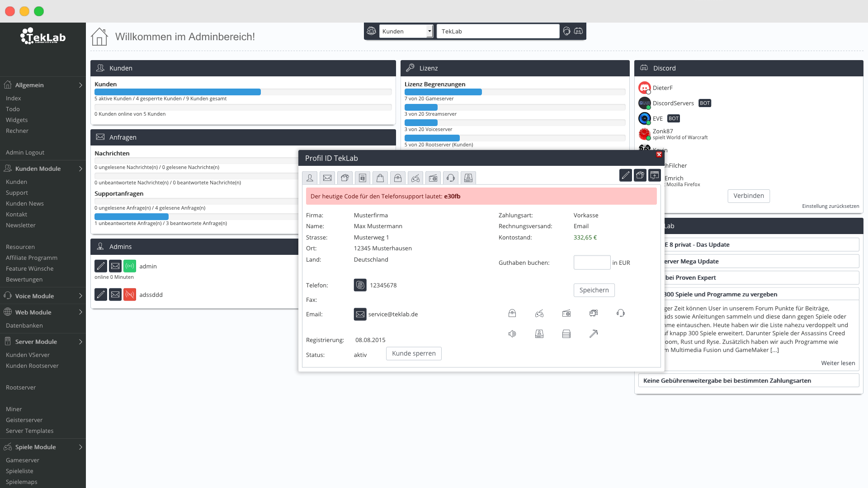
Task: Select Kunden VServer in the sidebar
Action: tap(28, 355)
